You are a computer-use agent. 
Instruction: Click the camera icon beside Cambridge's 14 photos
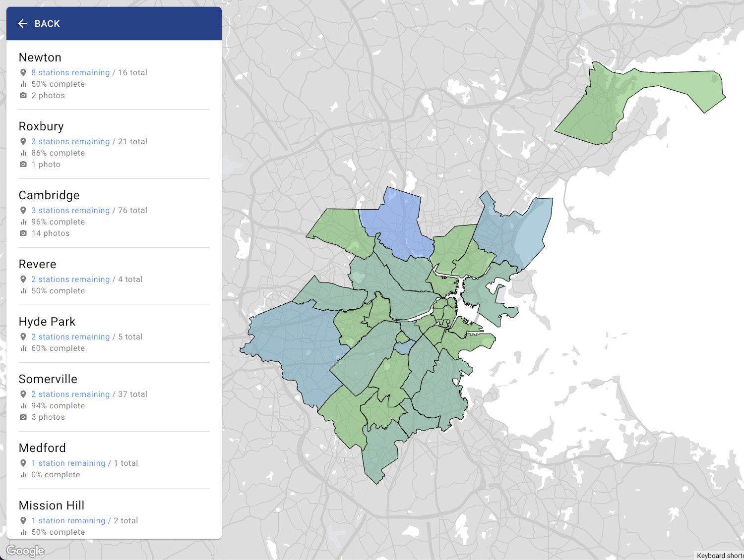point(23,233)
